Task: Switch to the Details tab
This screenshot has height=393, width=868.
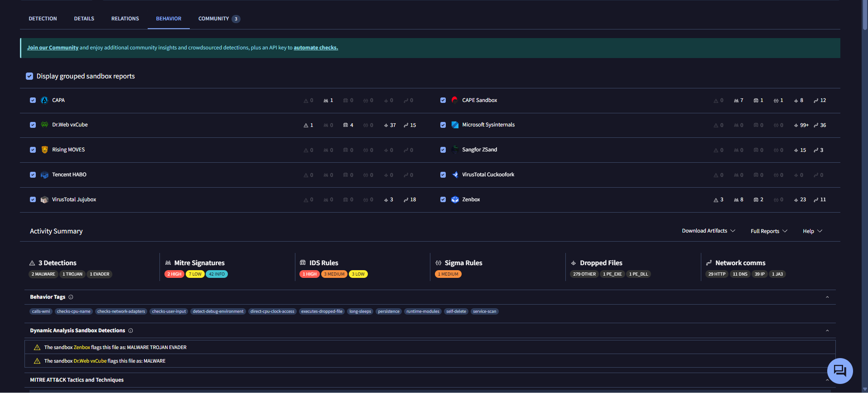Action: point(84,19)
